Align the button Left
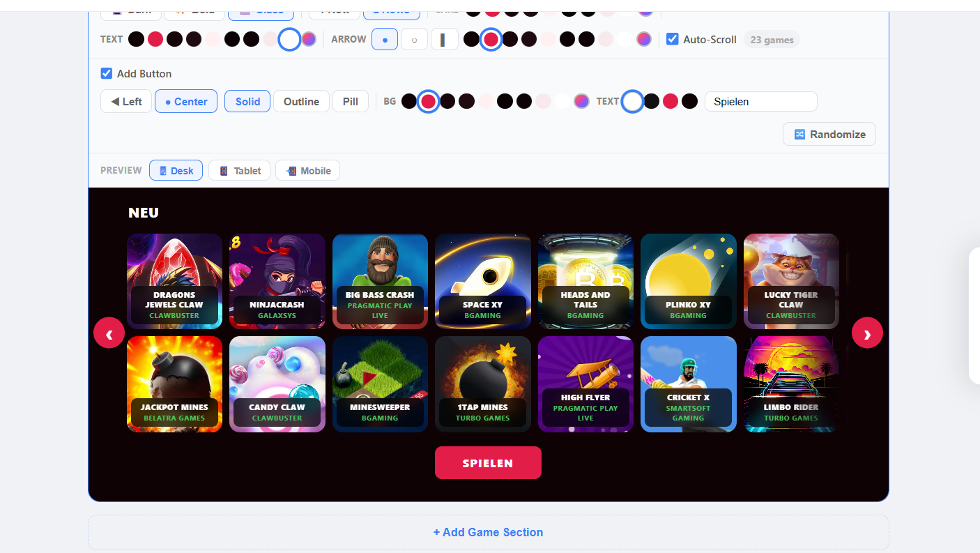Image resolution: width=980 pixels, height=553 pixels. point(126,101)
